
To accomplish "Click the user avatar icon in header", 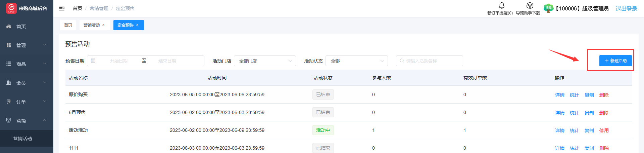I will pos(548,8).
